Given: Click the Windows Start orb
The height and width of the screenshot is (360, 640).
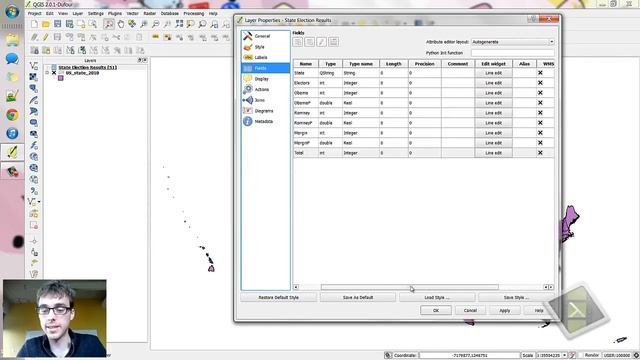Looking at the screenshot, I should point(12,12).
